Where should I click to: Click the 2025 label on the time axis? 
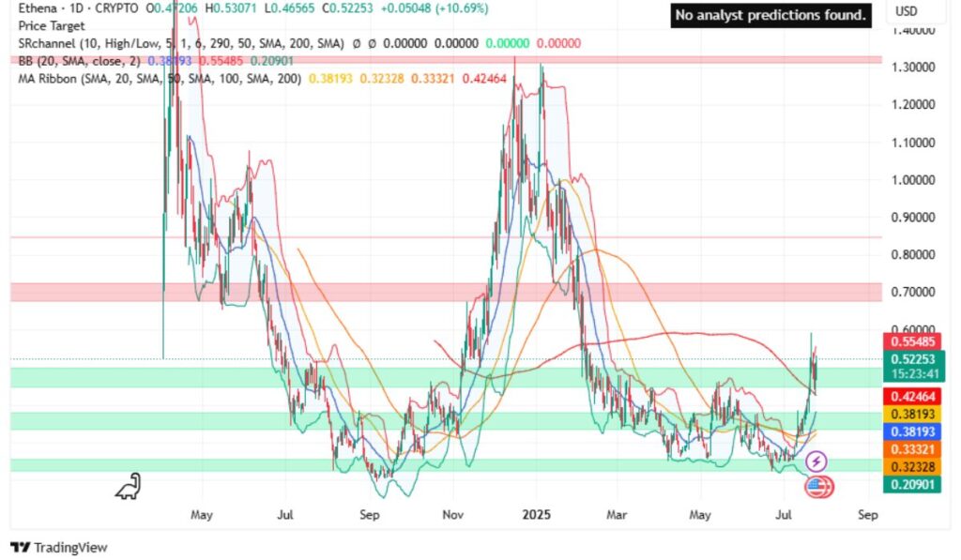tap(535, 515)
